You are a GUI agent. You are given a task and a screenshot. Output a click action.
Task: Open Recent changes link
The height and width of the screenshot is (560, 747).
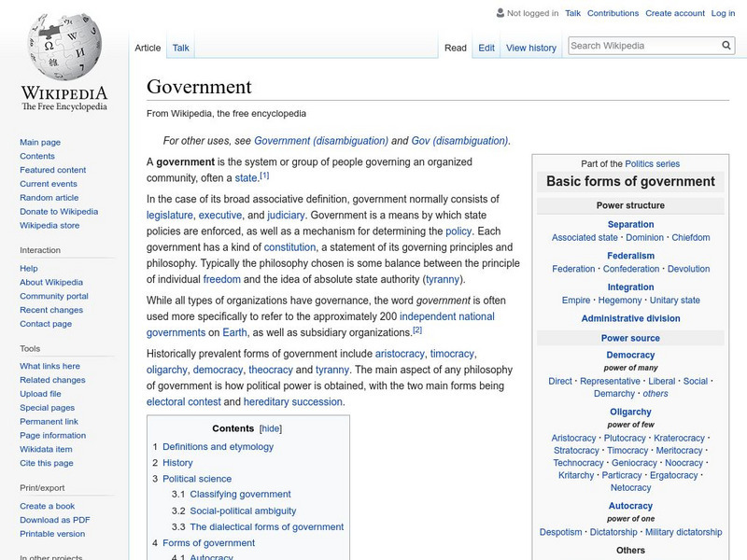(x=51, y=310)
